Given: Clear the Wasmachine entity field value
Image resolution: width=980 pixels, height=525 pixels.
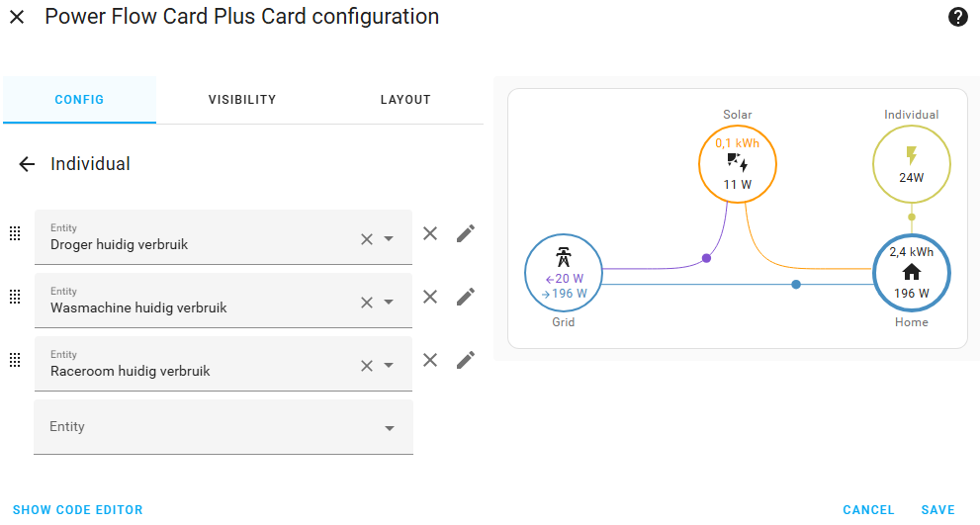Looking at the screenshot, I should click(x=366, y=303).
